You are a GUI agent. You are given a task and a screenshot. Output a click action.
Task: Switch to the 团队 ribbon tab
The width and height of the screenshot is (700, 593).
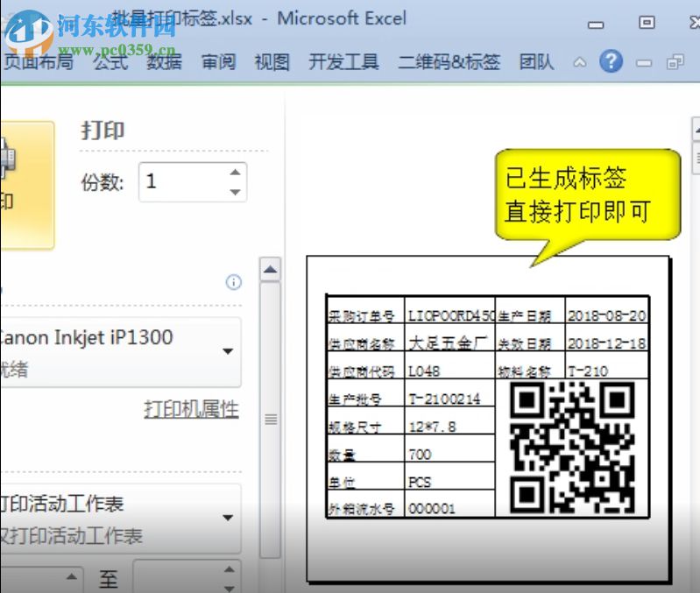coord(536,62)
